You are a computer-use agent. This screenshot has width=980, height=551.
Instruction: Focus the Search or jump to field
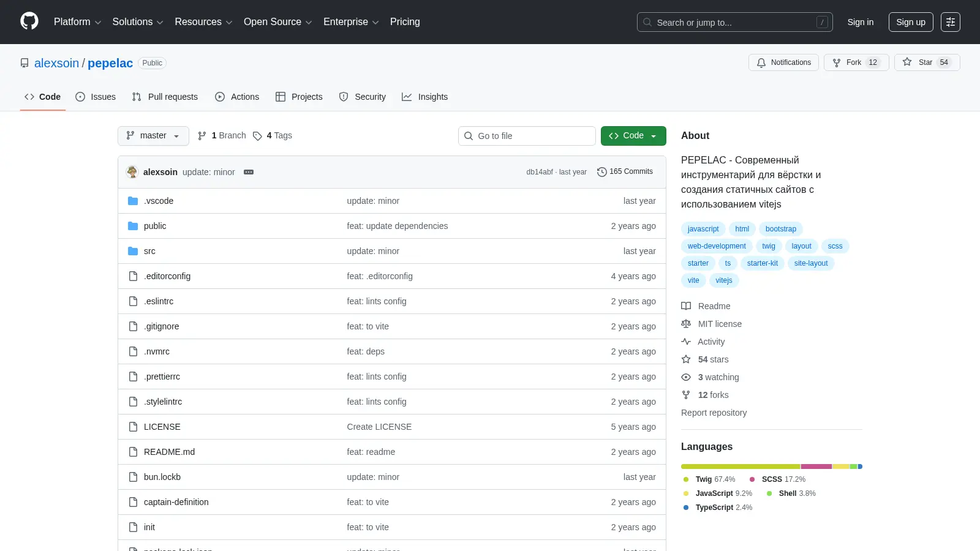coord(735,22)
